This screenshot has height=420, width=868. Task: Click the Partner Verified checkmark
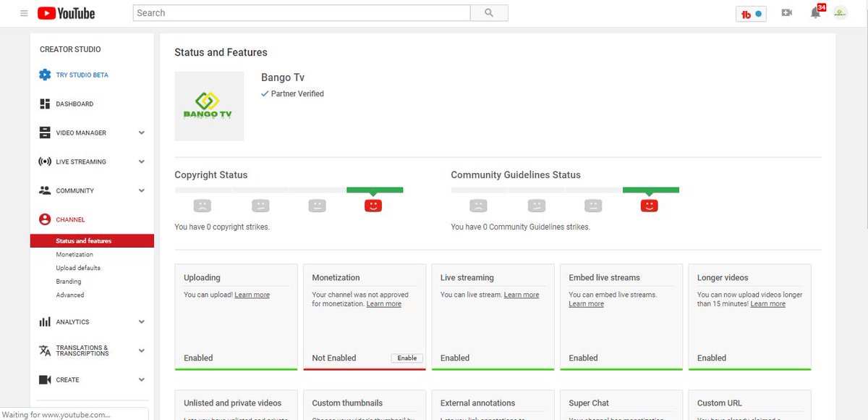point(265,93)
